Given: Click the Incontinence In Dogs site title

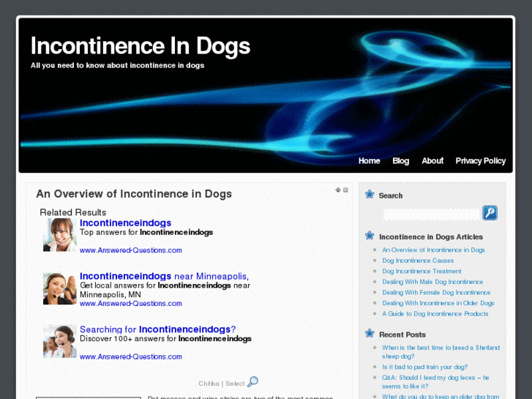Looking at the screenshot, I should (x=140, y=46).
